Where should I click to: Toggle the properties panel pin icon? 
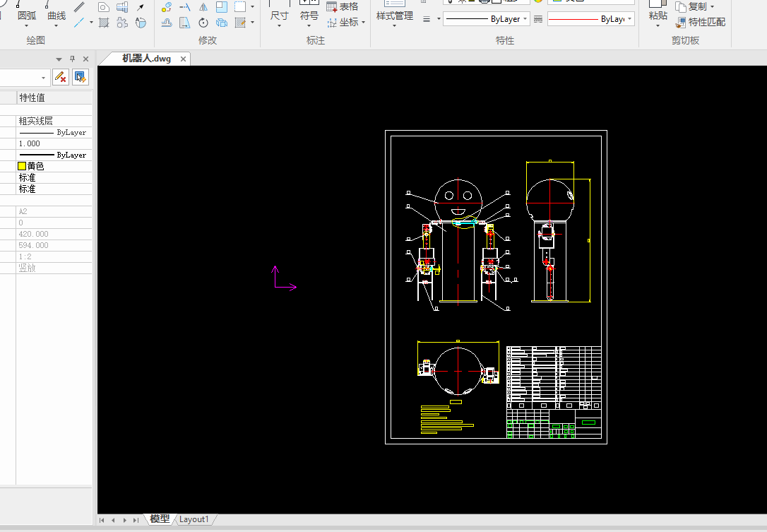point(73,59)
